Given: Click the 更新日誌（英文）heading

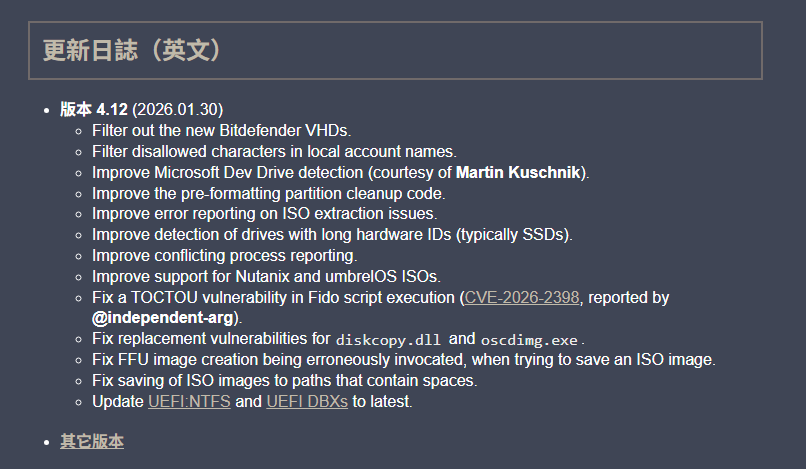Looking at the screenshot, I should [131, 50].
